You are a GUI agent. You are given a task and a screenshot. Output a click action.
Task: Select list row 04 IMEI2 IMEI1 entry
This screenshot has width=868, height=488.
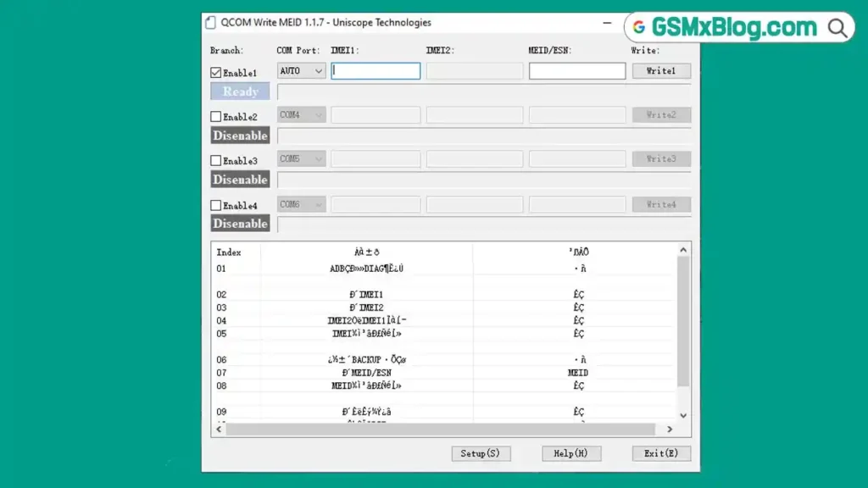point(444,320)
